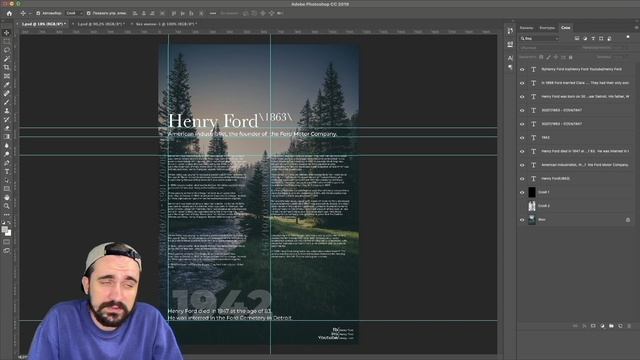Filter layers by pixel layers icon

click(577, 38)
